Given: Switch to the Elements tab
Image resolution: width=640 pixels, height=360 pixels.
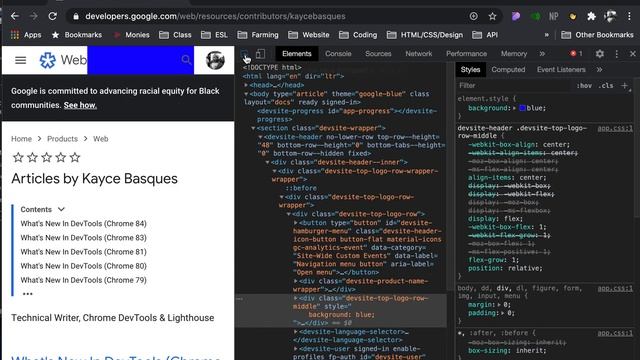Looking at the screenshot, I should click(297, 54).
